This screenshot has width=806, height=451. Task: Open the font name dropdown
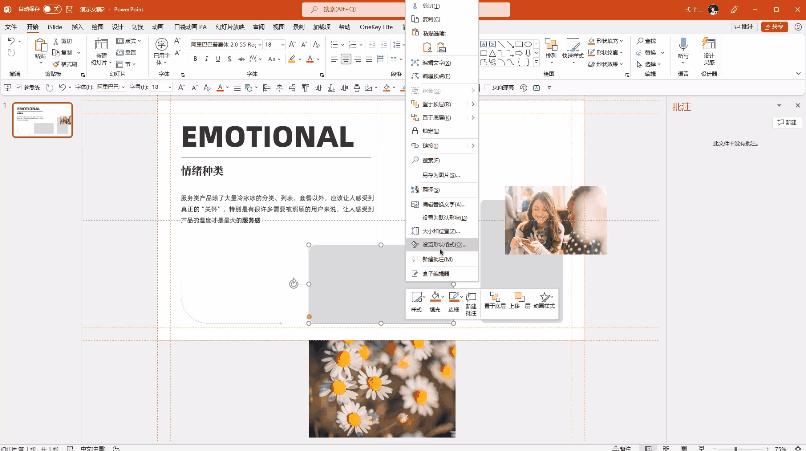click(260, 45)
